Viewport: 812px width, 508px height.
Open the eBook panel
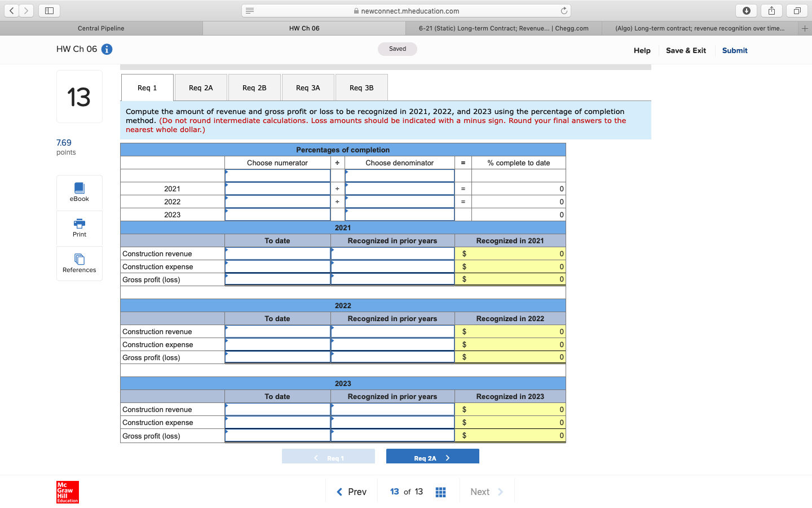coord(79,192)
